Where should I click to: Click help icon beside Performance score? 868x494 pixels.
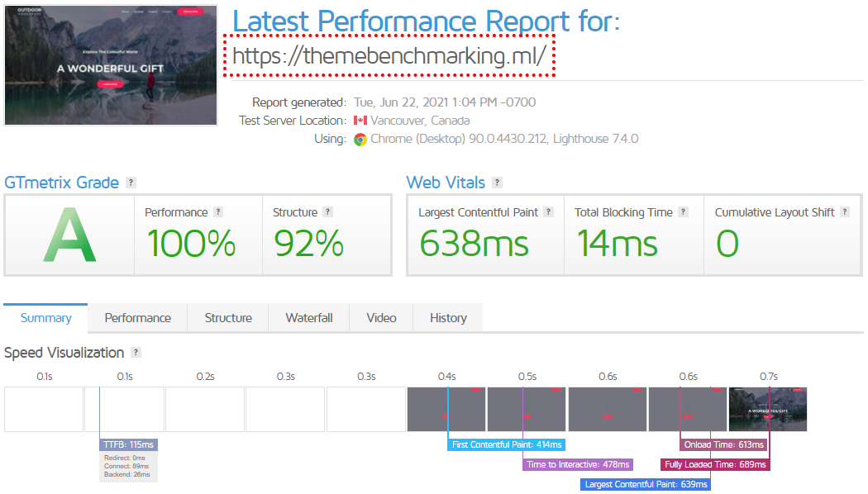click(218, 211)
